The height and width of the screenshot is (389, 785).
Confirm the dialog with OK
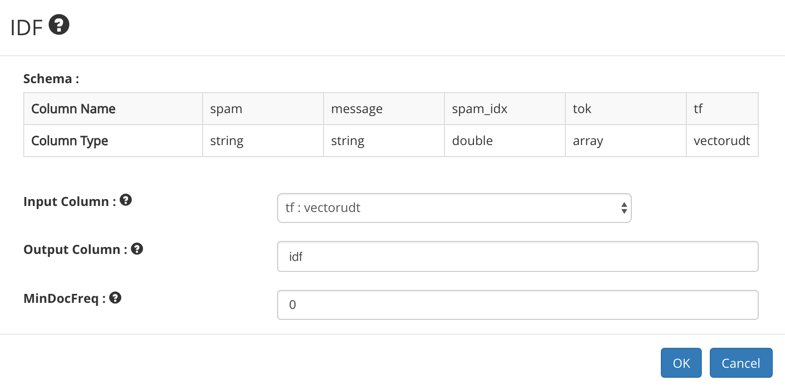pos(681,363)
